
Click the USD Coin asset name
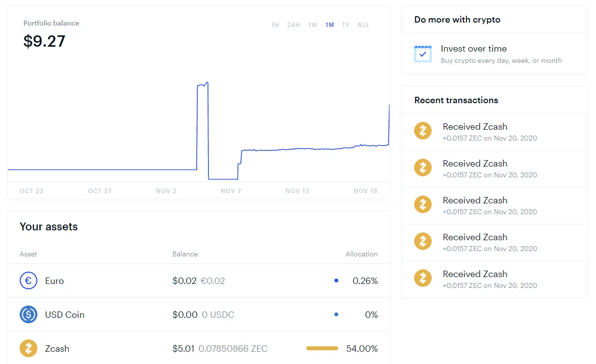[65, 315]
